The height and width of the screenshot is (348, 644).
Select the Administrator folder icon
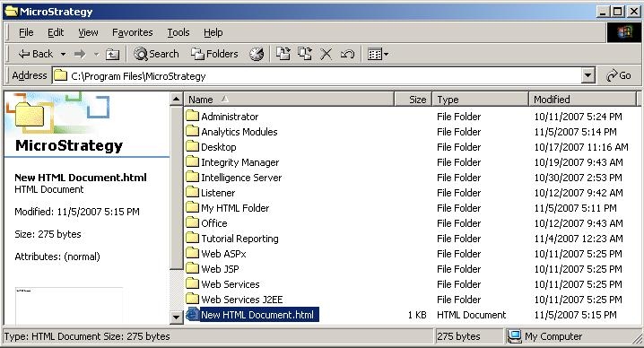click(x=192, y=116)
